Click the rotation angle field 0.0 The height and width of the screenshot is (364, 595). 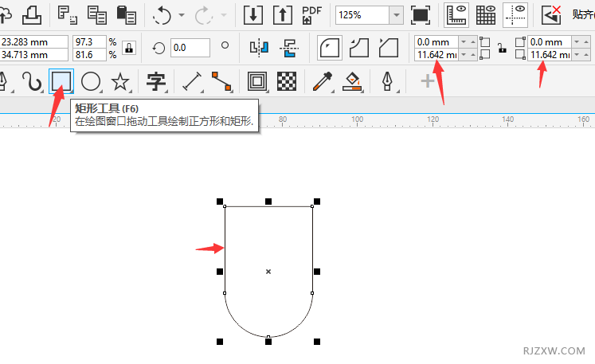(x=190, y=48)
